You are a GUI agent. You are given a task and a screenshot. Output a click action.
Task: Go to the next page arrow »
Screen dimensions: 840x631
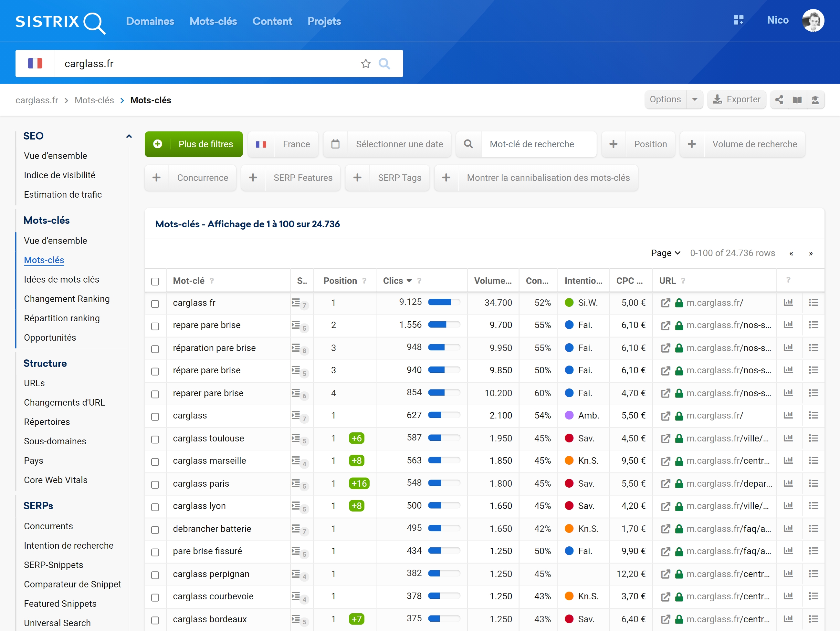[810, 253]
